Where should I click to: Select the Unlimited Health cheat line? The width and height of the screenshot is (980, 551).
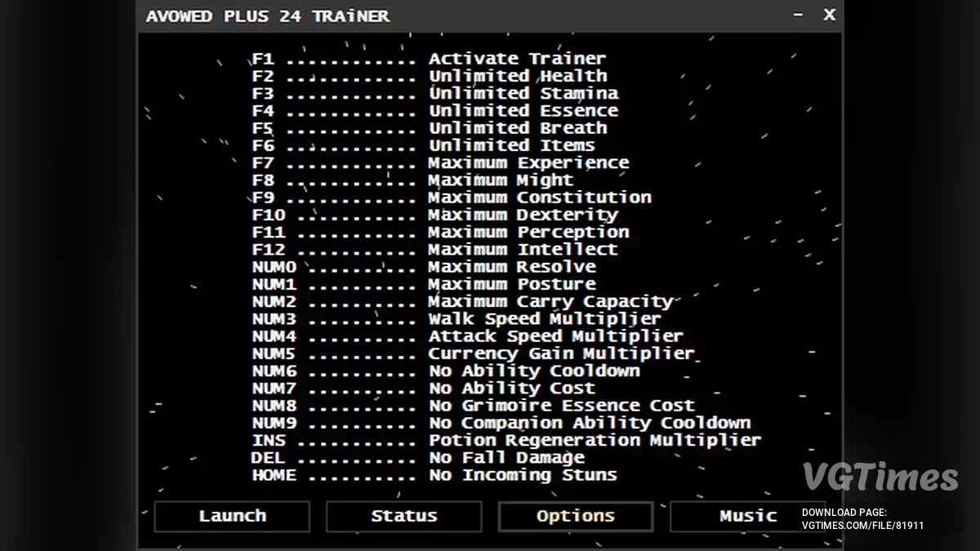pyautogui.click(x=518, y=76)
